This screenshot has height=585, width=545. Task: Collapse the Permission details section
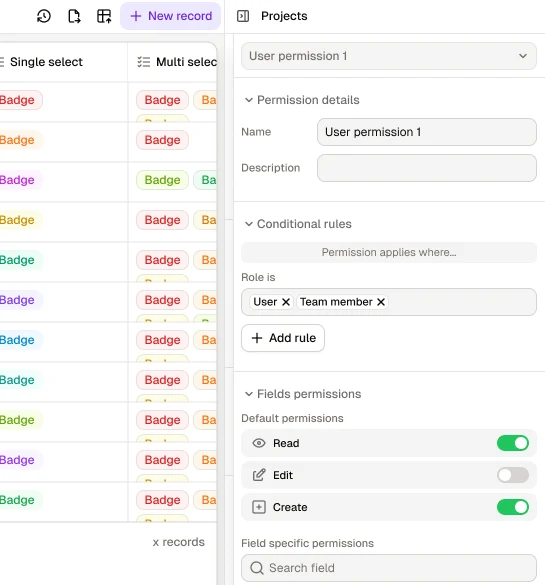click(x=248, y=100)
